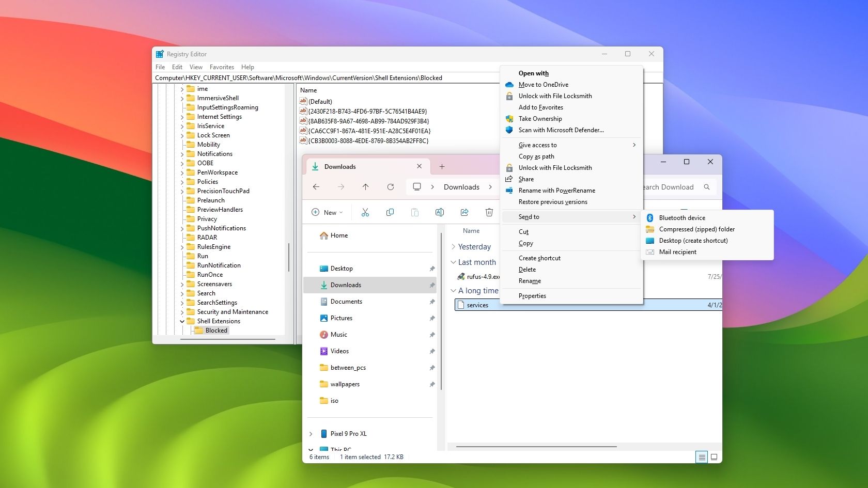Go up one folder level
The image size is (868, 488).
(366, 187)
